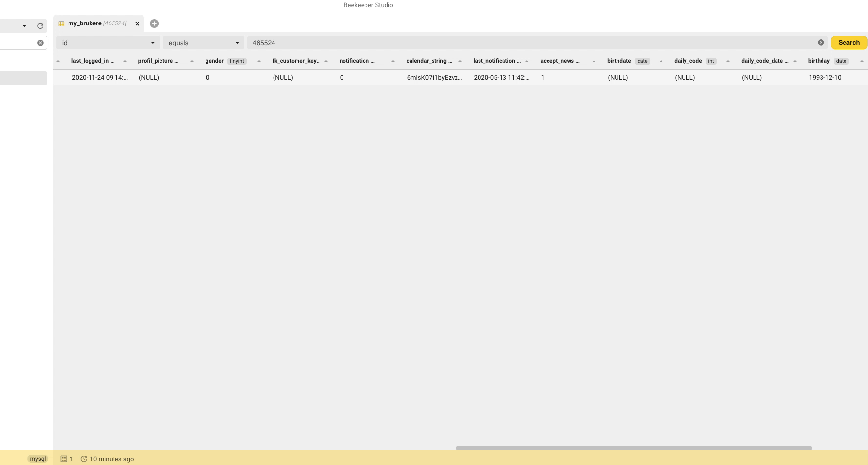This screenshot has height=465, width=868.
Task: Select the accept_news cell value 1
Action: click(569, 78)
